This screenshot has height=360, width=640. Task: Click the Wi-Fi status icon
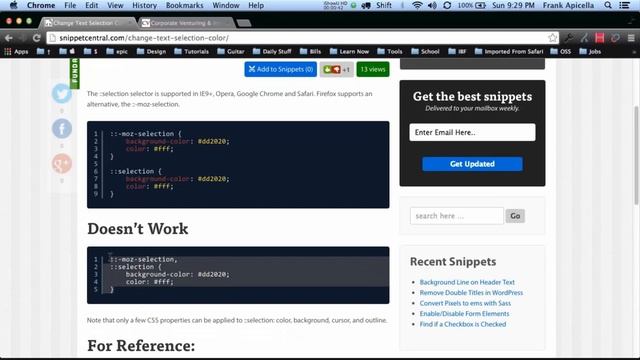click(417, 5)
